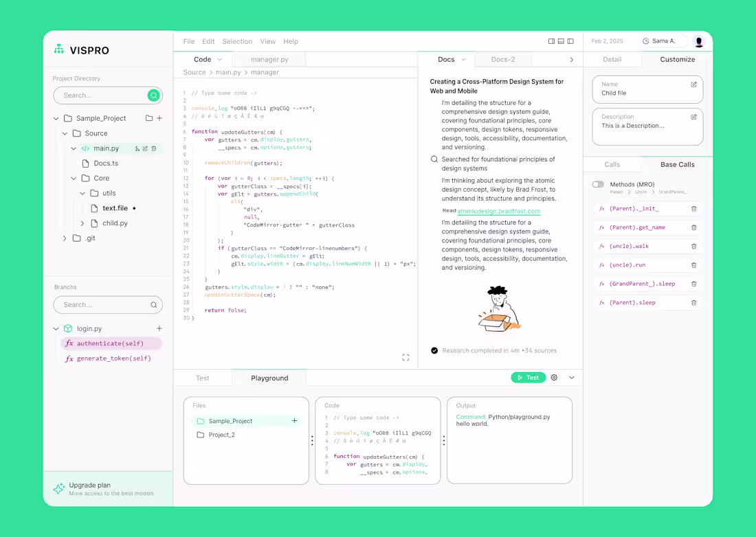Viewport: 756px width, 537px height.
Task: Collapse the Source folder chevron
Action: point(65,133)
